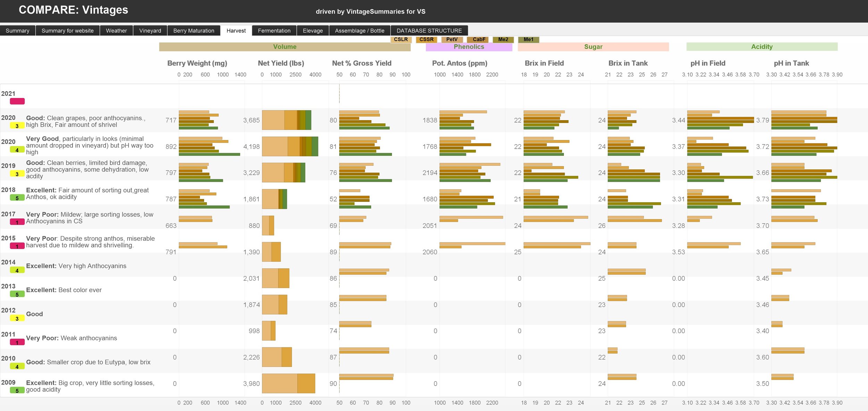
Task: Select the CabF legend chip
Action: click(x=478, y=40)
